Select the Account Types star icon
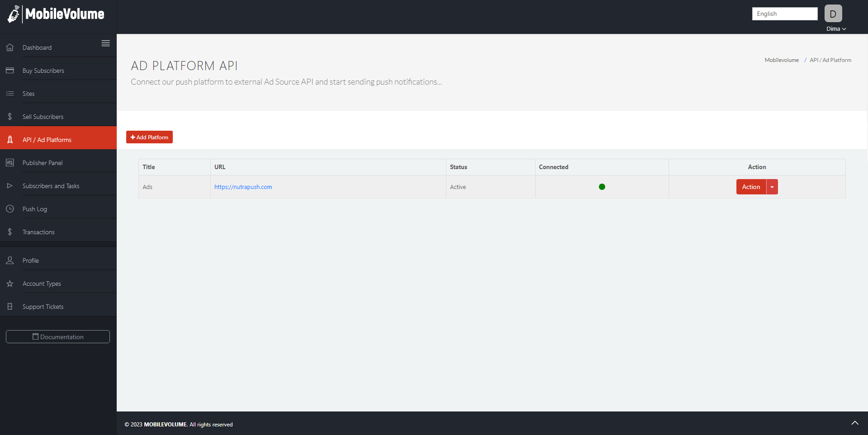This screenshot has height=435, width=868. pos(9,283)
